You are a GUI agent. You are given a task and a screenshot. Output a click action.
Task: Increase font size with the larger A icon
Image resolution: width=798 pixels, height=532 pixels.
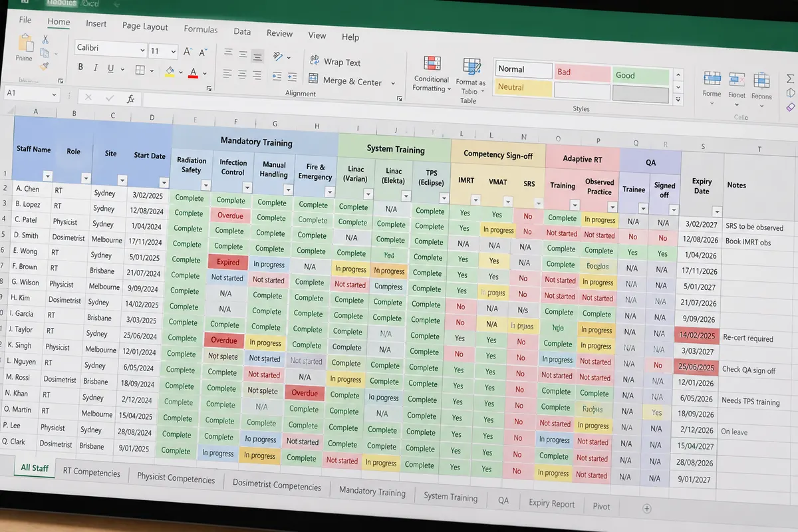pos(187,51)
